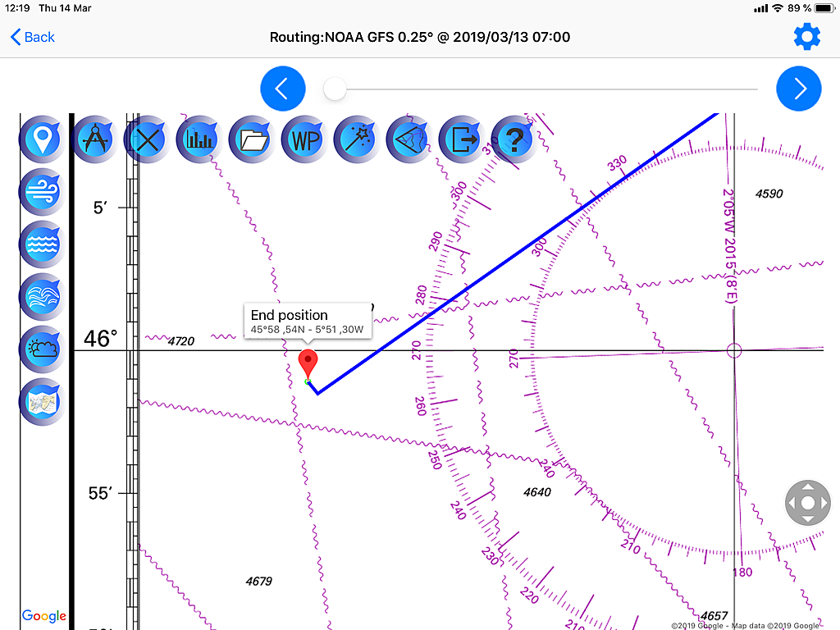This screenshot has width=840, height=630.
Task: Show the wind layer
Action: (x=43, y=192)
